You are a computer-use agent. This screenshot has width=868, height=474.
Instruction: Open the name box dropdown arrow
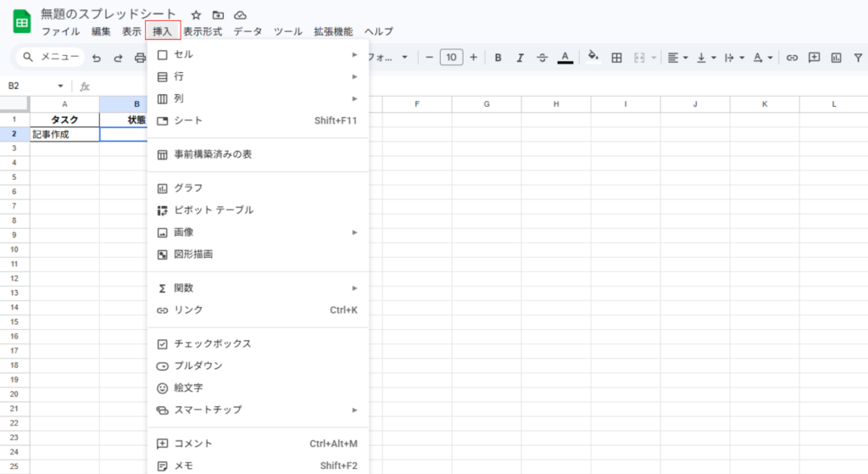coord(60,86)
